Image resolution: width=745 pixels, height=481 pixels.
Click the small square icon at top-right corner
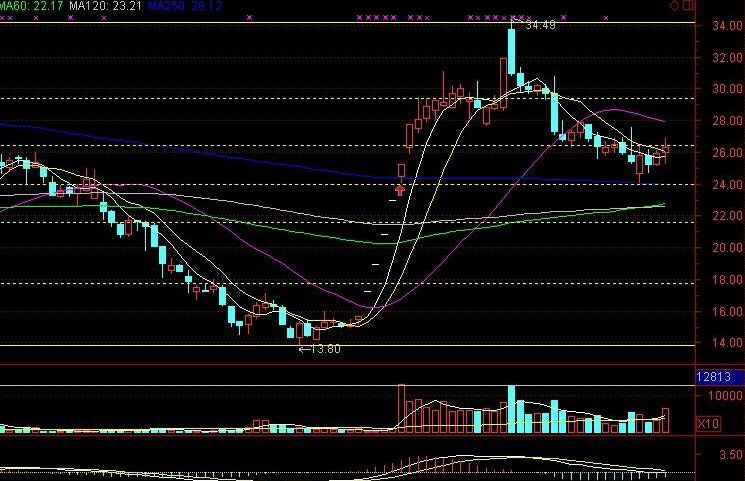point(686,6)
